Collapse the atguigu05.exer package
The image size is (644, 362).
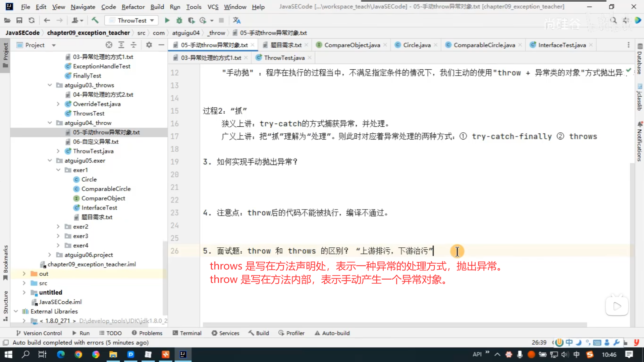coord(50,161)
